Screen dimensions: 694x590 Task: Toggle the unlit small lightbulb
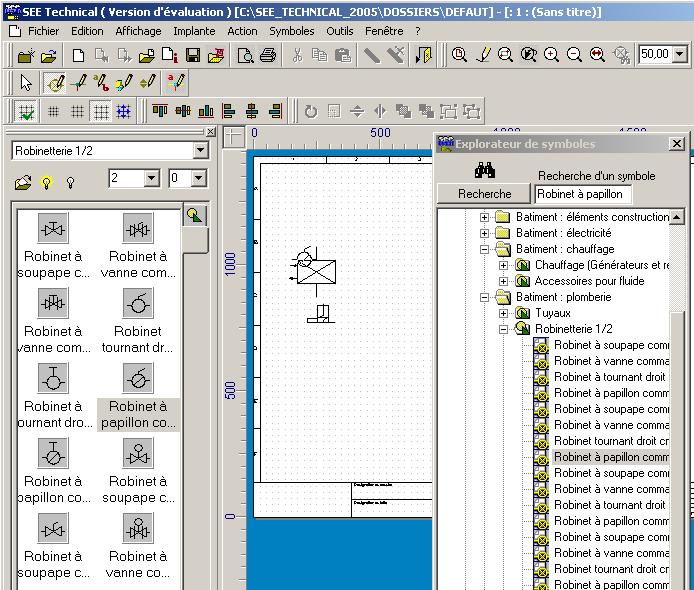(70, 182)
